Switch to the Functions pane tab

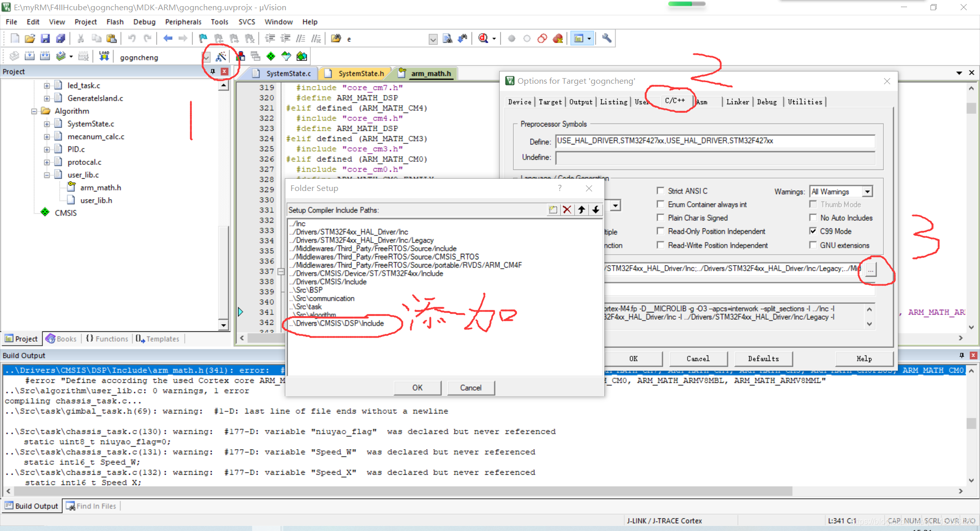pyautogui.click(x=107, y=339)
